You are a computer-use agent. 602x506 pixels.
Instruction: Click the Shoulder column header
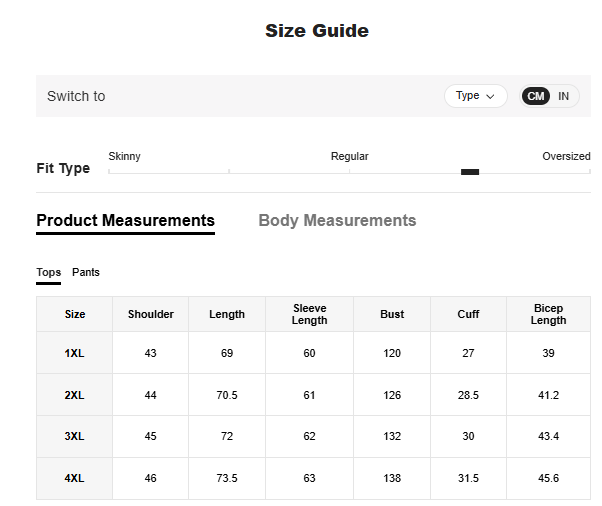[x=151, y=314]
